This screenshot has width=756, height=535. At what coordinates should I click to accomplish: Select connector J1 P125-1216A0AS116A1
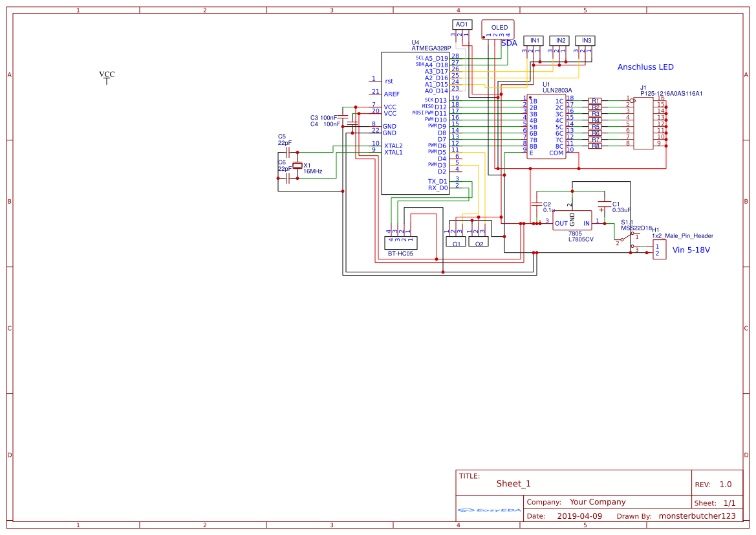coord(643,122)
